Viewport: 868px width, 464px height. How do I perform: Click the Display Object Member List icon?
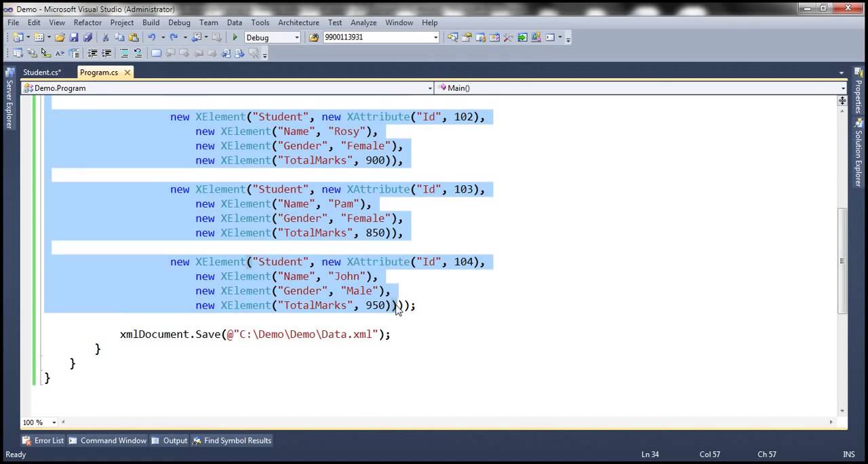tap(18, 53)
